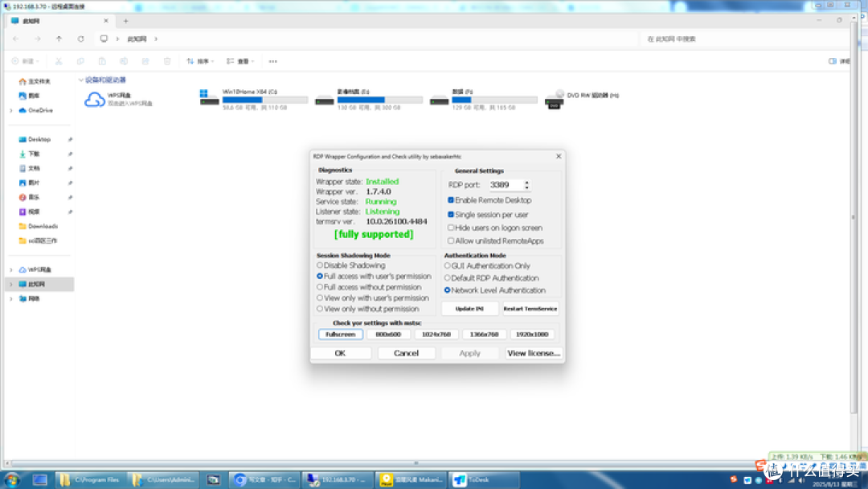Click the Rename icon in Explorer toolbar

point(124,61)
